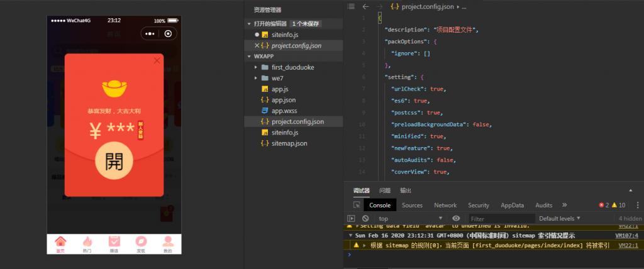Click the "urlCheck" line in the editor

pyautogui.click(x=418, y=89)
